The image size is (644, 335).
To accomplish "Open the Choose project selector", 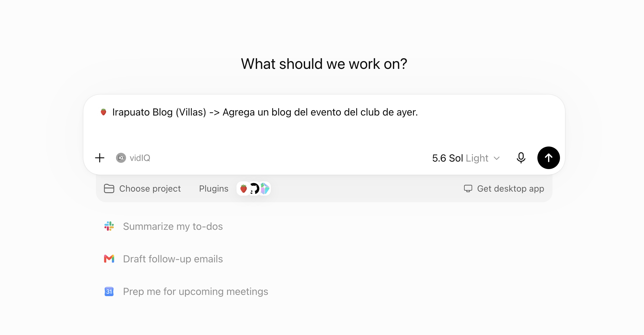I will pyautogui.click(x=142, y=188).
